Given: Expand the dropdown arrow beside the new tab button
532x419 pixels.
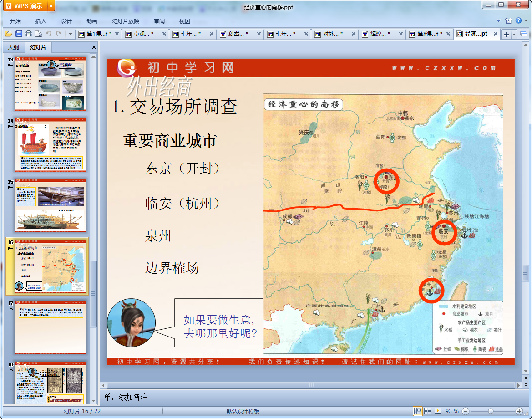Looking at the screenshot, I should pos(514,34).
